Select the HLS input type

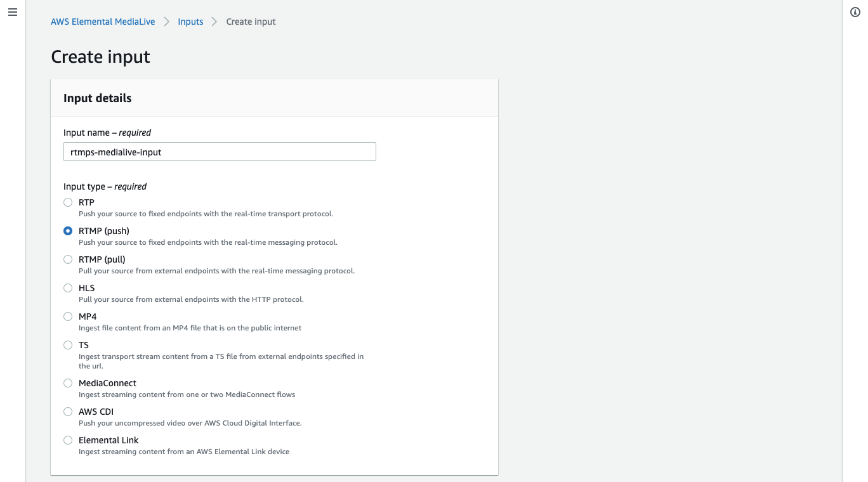point(68,288)
